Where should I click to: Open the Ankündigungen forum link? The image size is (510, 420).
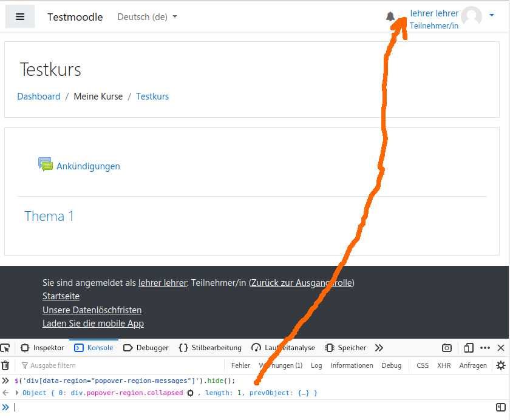tap(88, 166)
